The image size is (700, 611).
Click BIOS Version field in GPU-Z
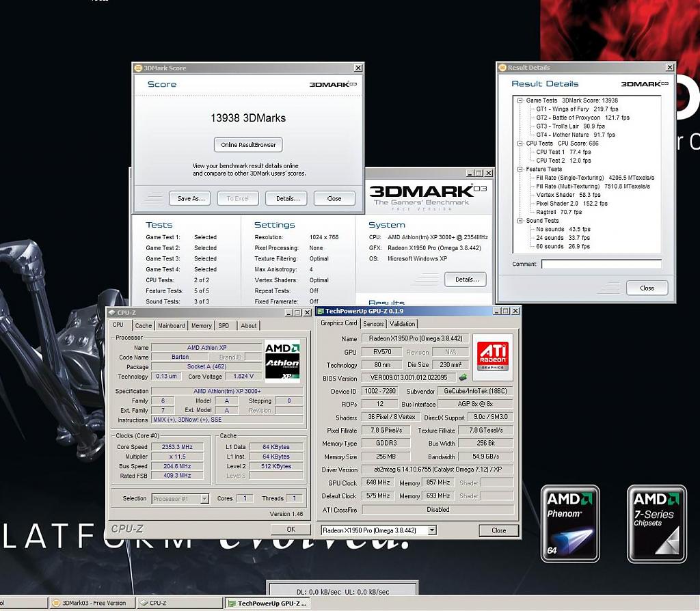[x=409, y=377]
